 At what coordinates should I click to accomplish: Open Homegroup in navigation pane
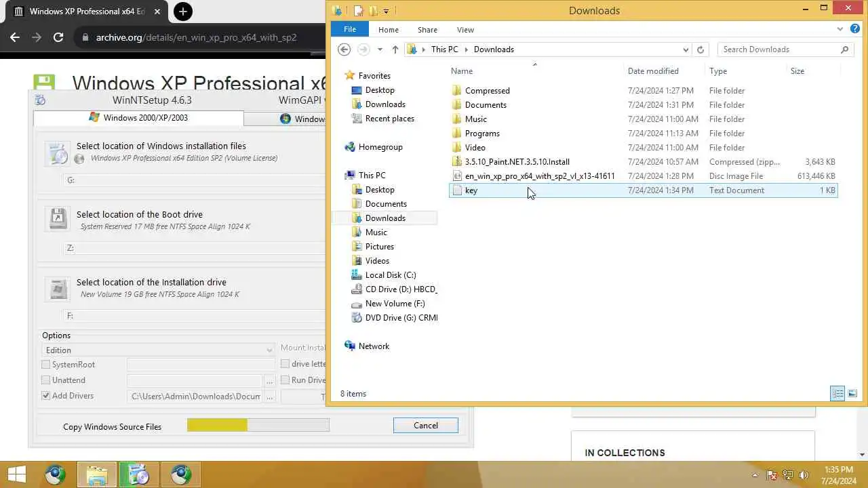380,147
